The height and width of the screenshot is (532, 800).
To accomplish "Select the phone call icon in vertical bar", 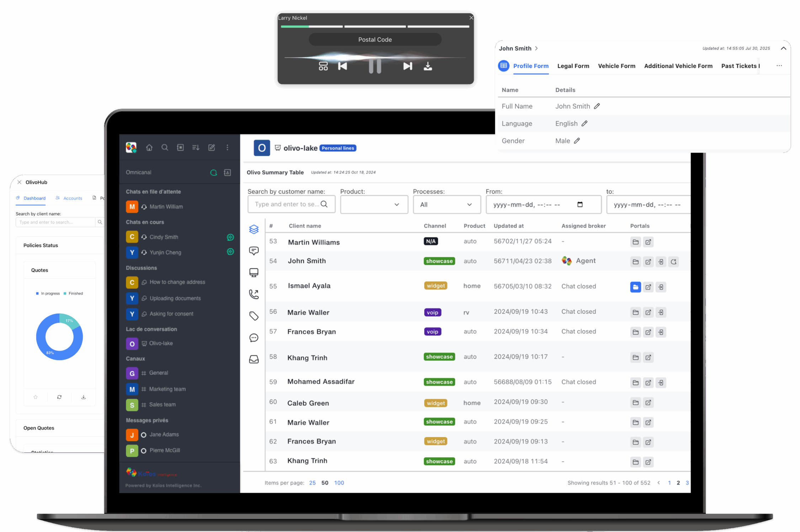I will click(x=254, y=294).
